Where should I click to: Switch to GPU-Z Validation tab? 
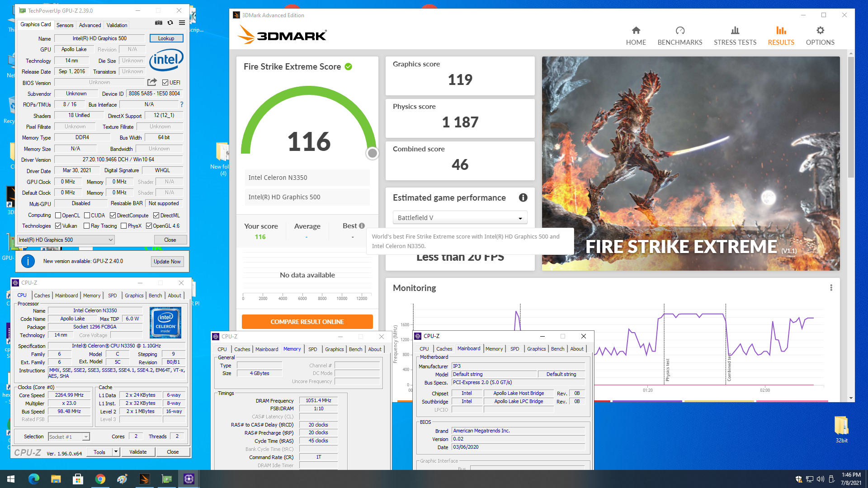[x=117, y=25]
